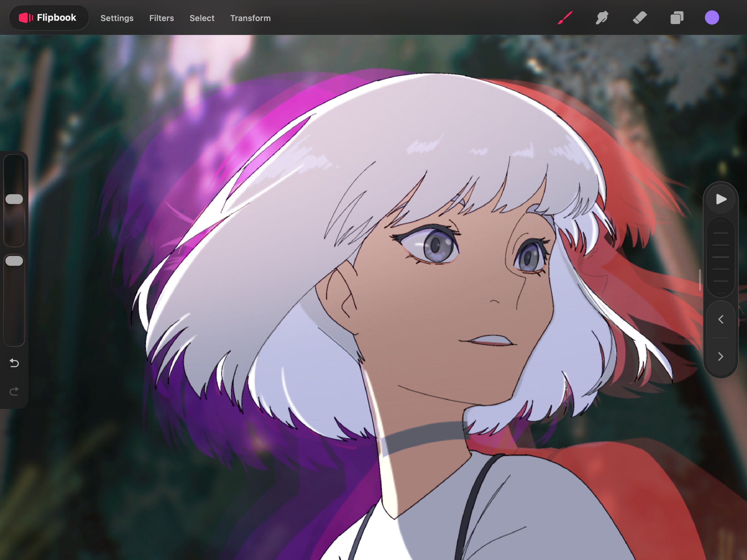Click the brush opacity slider handle
The height and width of the screenshot is (560, 747).
(x=14, y=261)
